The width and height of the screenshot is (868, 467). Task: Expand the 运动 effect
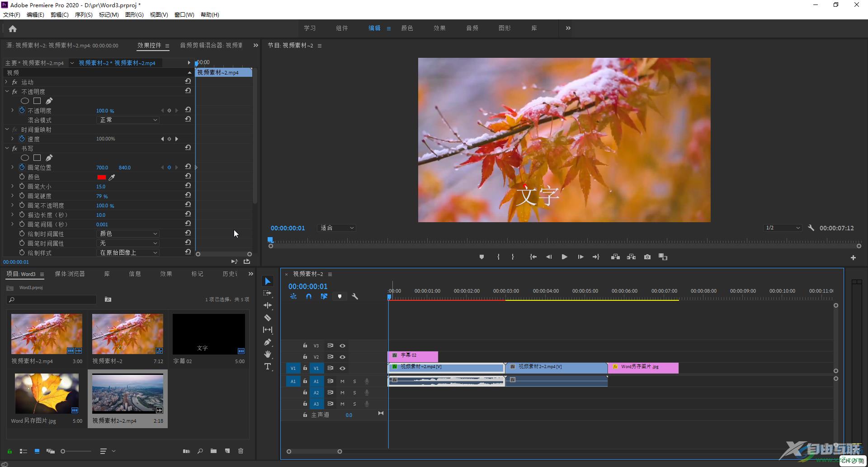tap(6, 82)
